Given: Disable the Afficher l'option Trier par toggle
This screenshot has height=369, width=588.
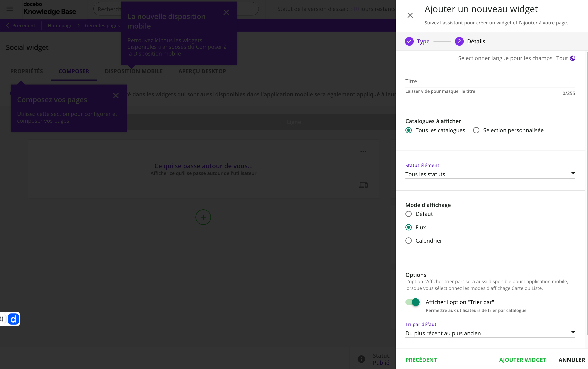Looking at the screenshot, I should coord(412,302).
